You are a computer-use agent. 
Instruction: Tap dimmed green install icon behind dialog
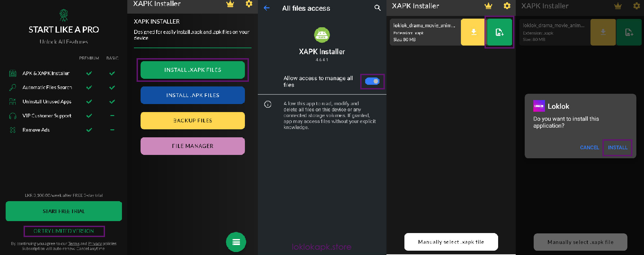pyautogui.click(x=629, y=32)
